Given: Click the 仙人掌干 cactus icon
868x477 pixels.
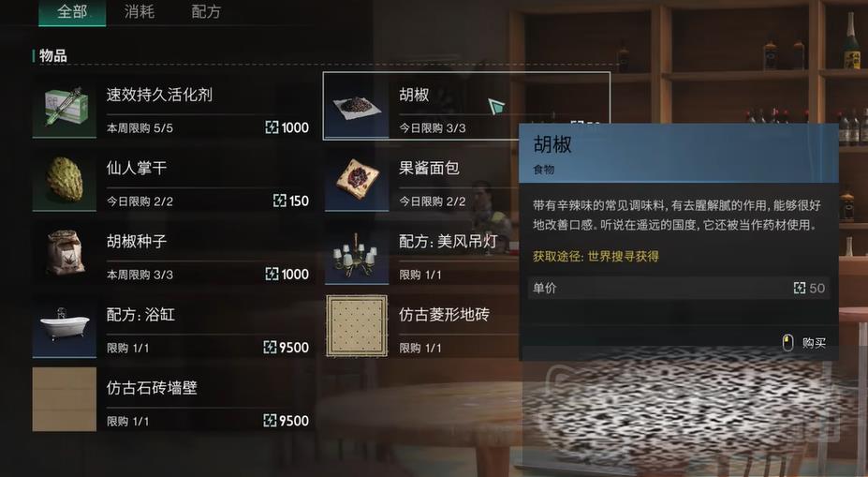Looking at the screenshot, I should tap(65, 180).
